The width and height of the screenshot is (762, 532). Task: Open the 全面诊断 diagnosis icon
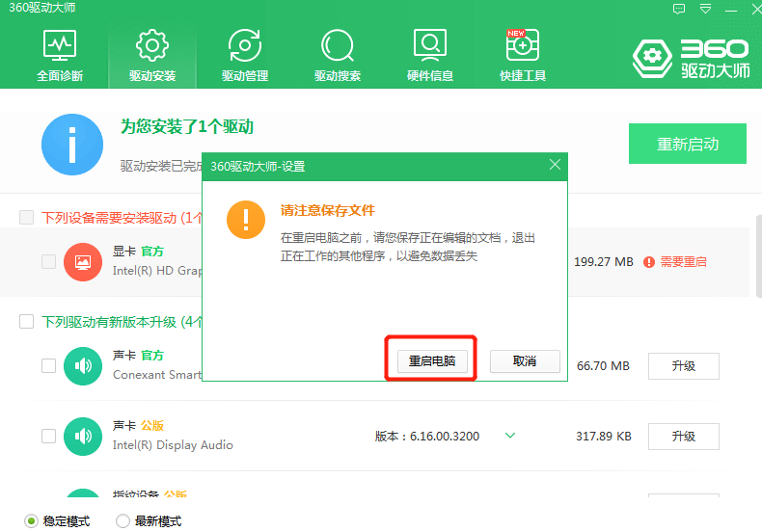[59, 44]
